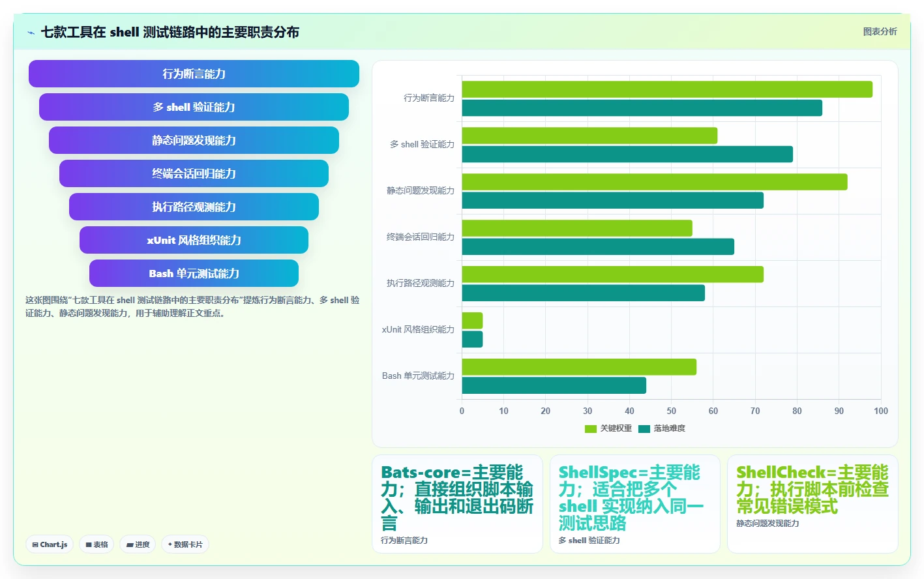Click the green 关键权重 bar for xUnit 风格组织能力
Screen dimensions: 924x579
point(472,321)
